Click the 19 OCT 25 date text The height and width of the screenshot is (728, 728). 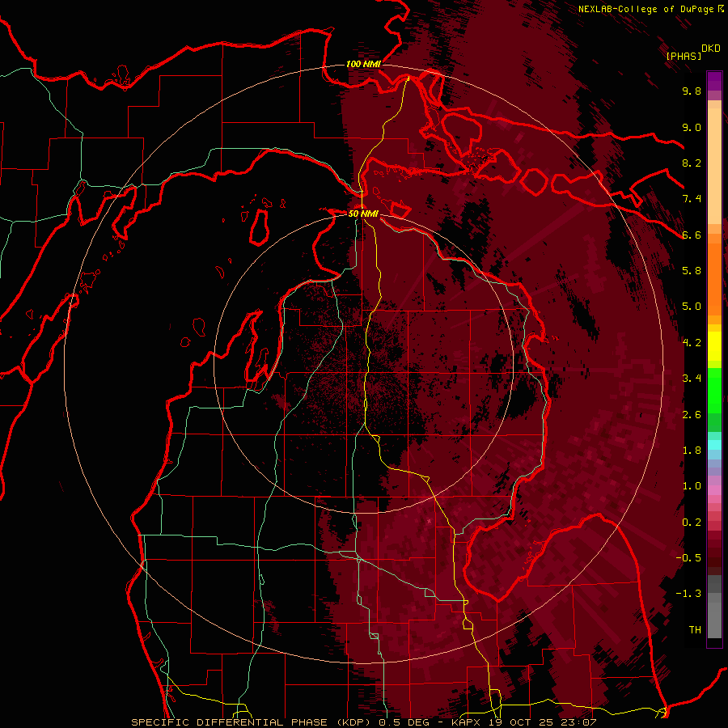click(522, 722)
